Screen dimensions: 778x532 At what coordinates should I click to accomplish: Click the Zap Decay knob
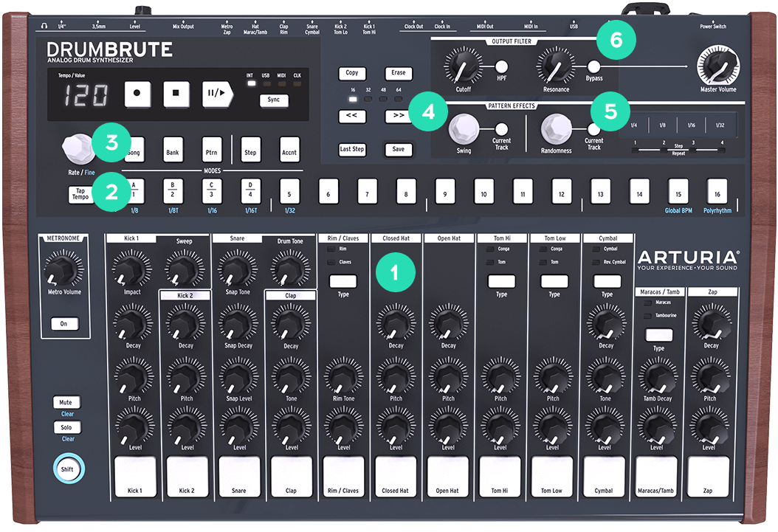[711, 322]
